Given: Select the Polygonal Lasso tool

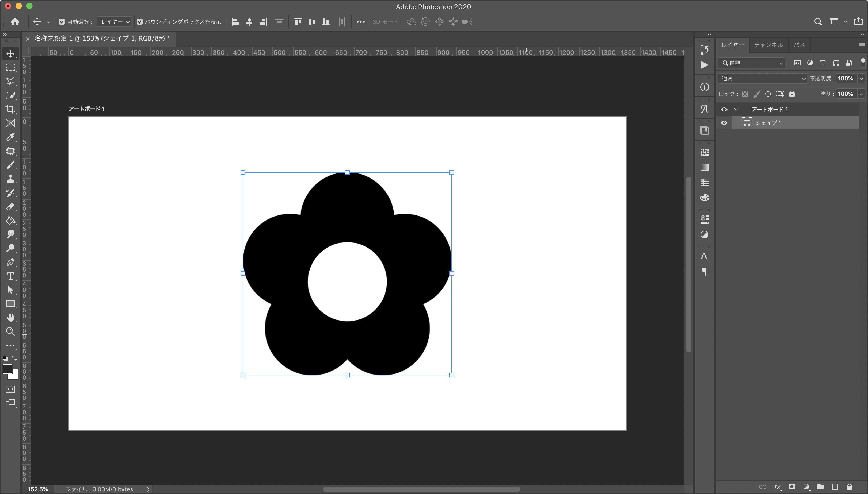Looking at the screenshot, I should point(10,82).
